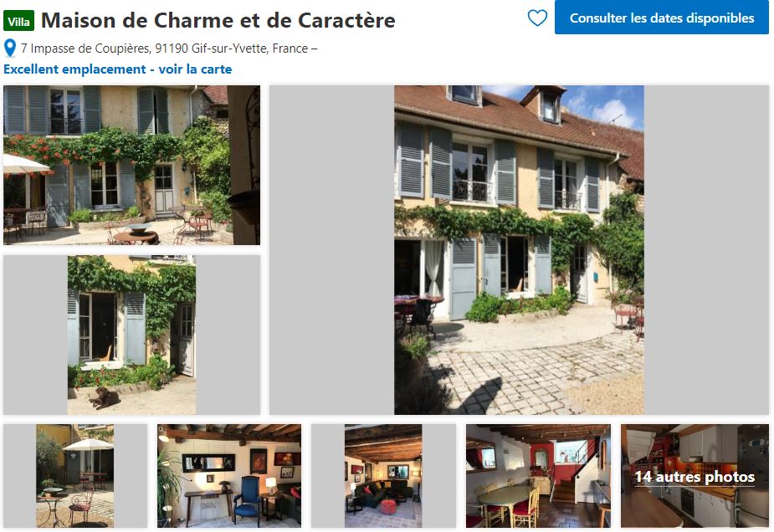
Task: Click 14 autres photos overlay
Action: (695, 476)
